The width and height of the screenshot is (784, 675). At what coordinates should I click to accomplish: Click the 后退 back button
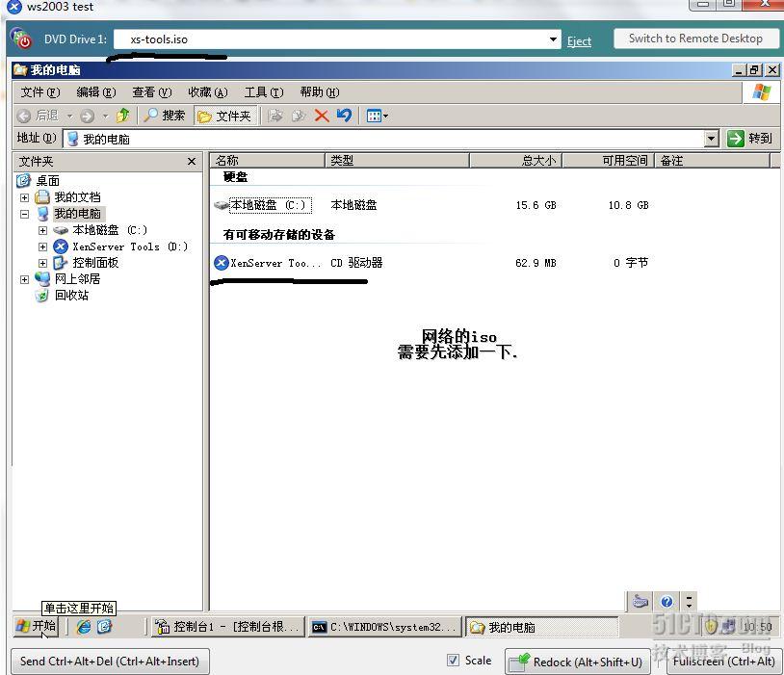[38, 116]
